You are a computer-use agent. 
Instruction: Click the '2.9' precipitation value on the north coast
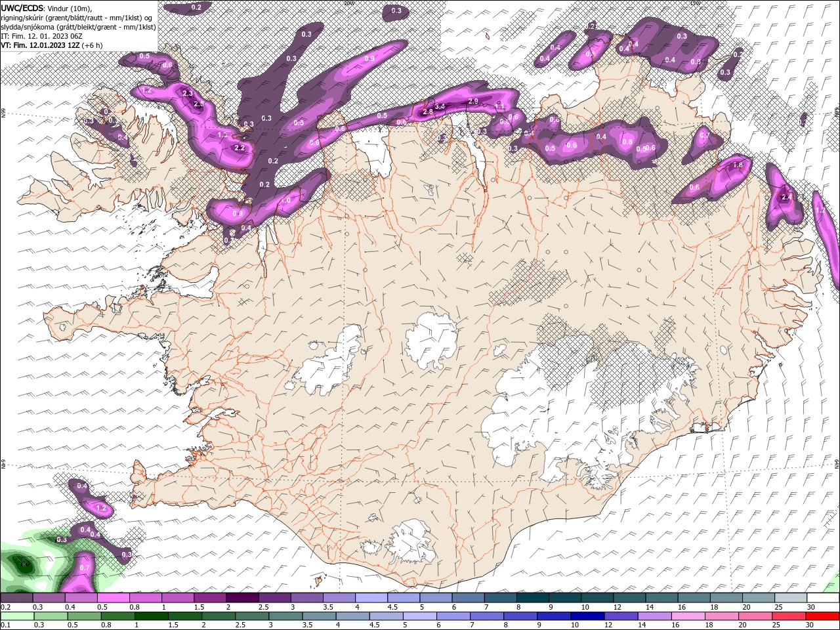[472, 101]
